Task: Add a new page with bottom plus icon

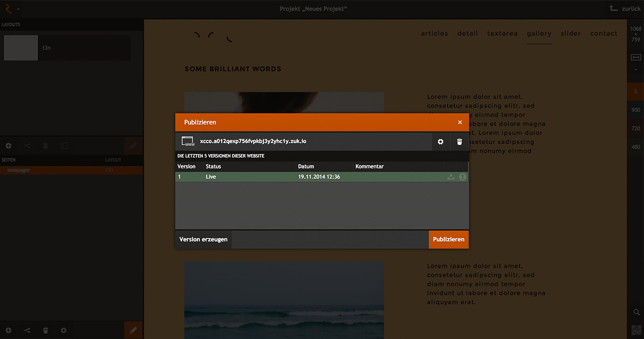Action: [9, 330]
